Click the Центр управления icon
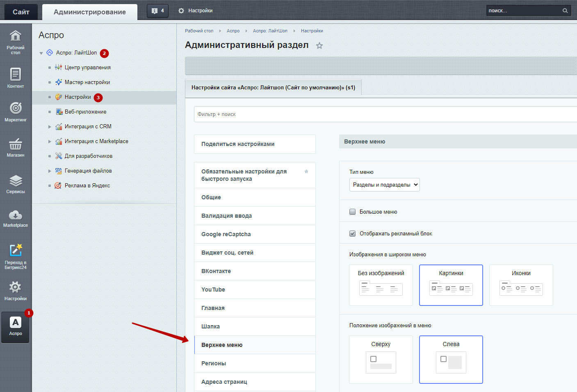The height and width of the screenshot is (392, 577). click(x=59, y=67)
